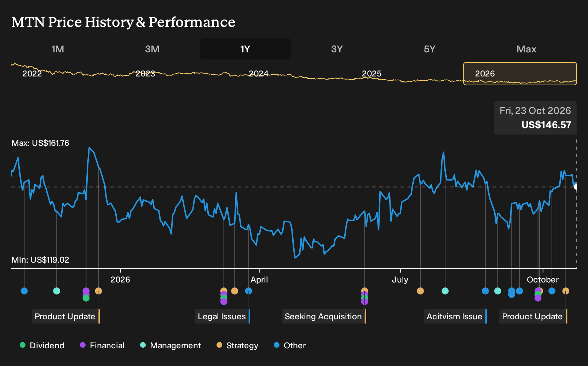Click the white current-price point marker
This screenshot has height=366, width=588.
(576, 187)
